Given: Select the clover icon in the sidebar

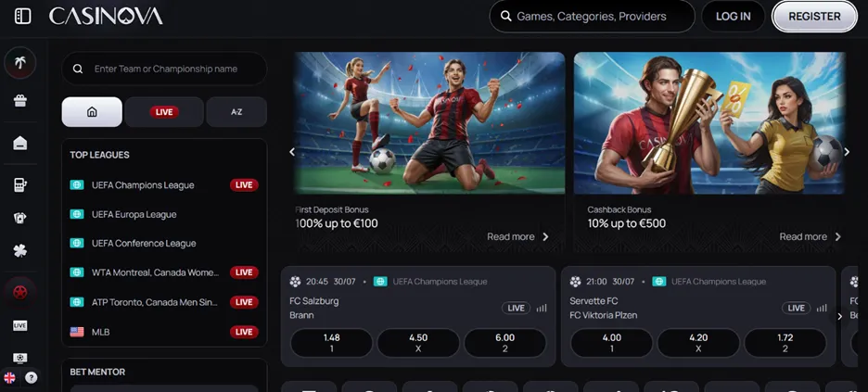Looking at the screenshot, I should pos(20,250).
